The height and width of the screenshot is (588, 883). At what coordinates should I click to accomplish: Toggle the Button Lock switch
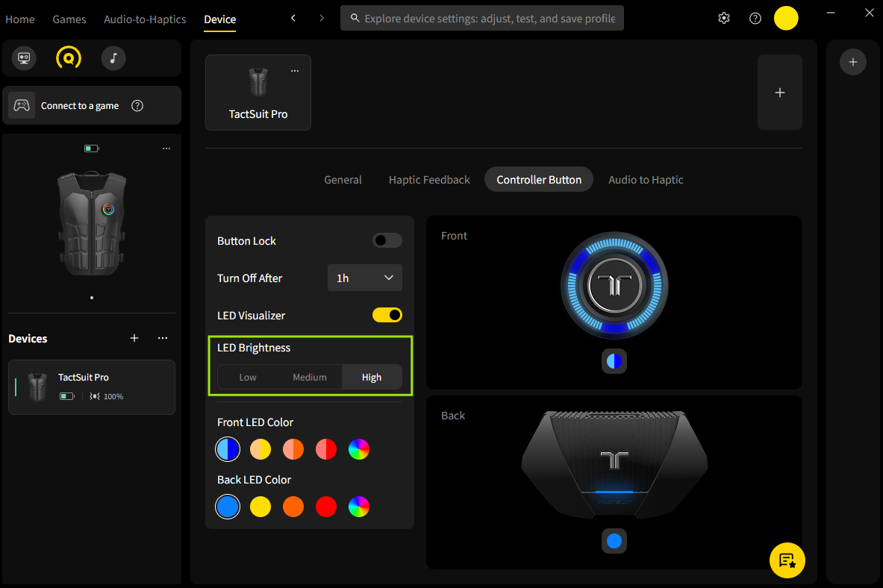click(x=387, y=240)
